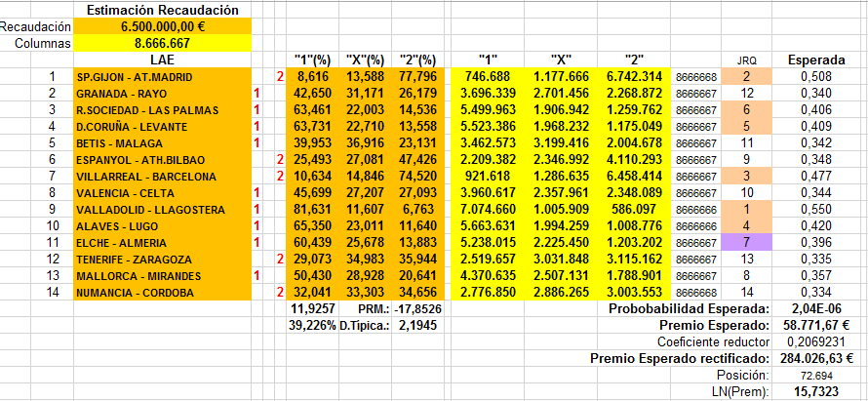Select JRQ cell 2 in the SP.GIJON row
The height and width of the screenshot is (401, 868).
coord(747,77)
